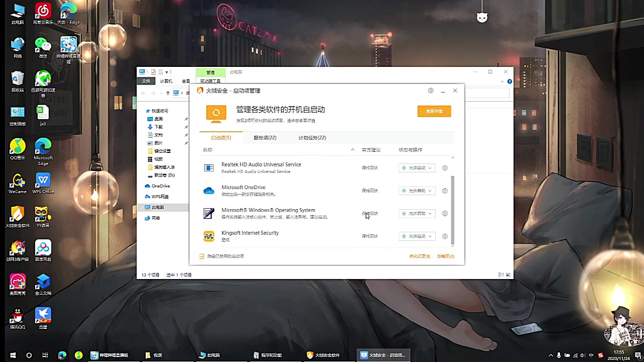Image resolution: width=644 pixels, height=362 pixels.
Task: Click the Windows Operating System pen icon
Action: pyautogui.click(x=209, y=213)
